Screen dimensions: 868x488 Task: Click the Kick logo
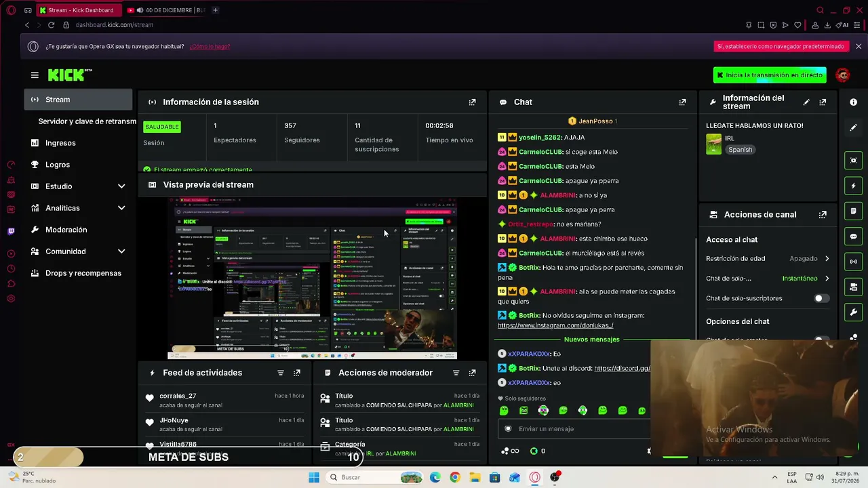70,75
